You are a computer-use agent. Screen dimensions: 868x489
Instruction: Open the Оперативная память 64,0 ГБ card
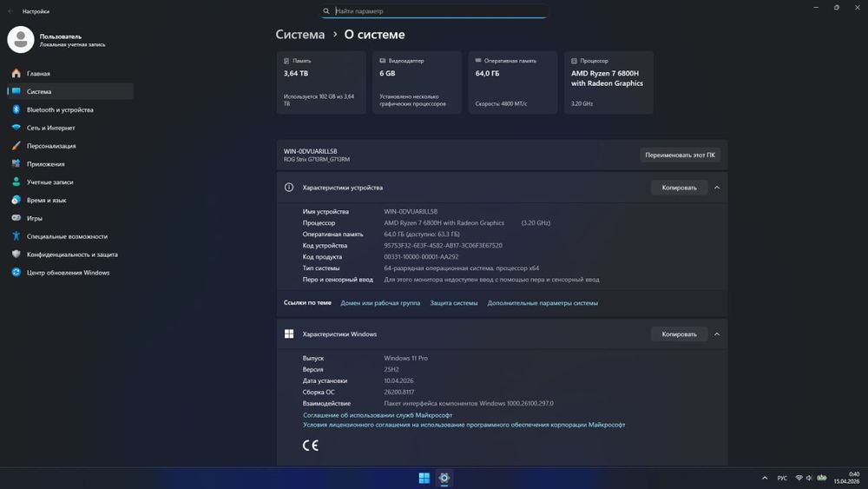(513, 83)
